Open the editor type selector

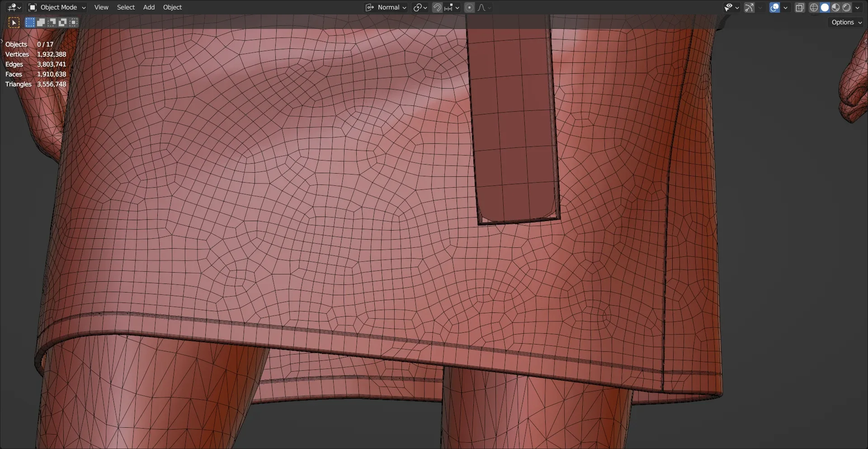pyautogui.click(x=14, y=7)
